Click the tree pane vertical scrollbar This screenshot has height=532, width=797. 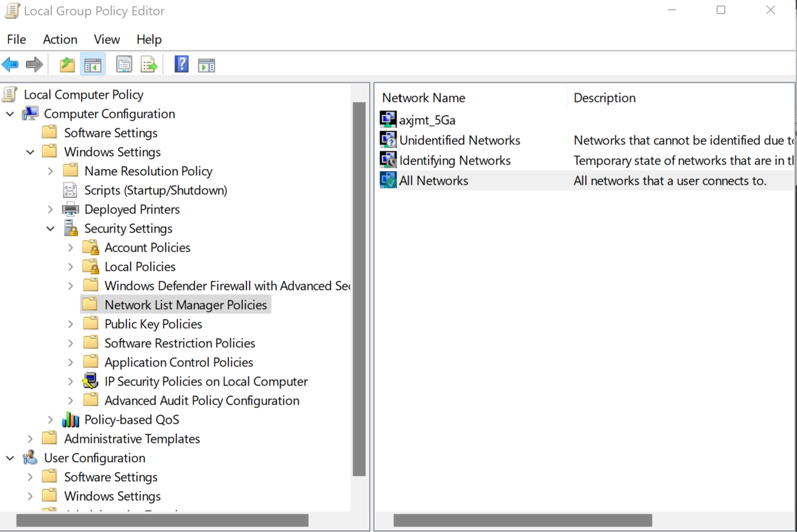[x=359, y=288]
